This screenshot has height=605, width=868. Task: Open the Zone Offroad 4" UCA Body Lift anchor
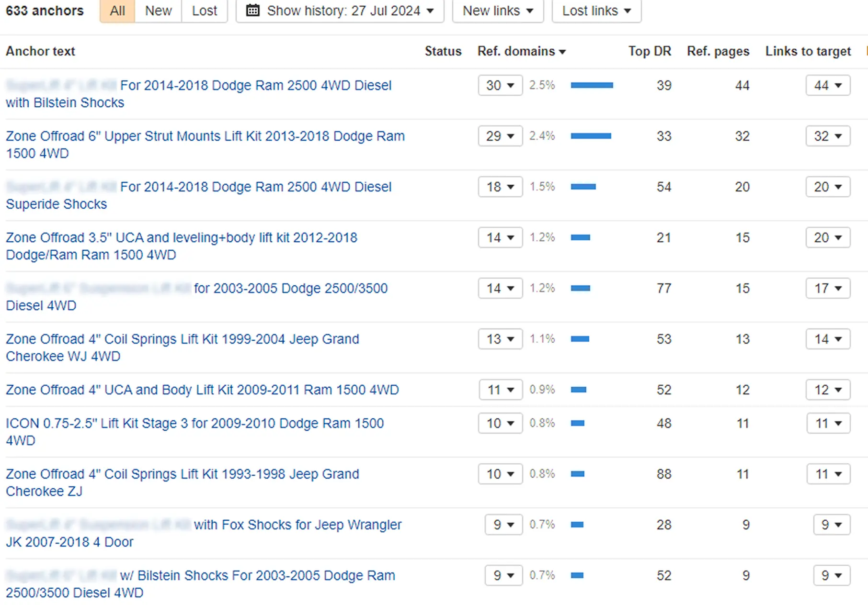pyautogui.click(x=202, y=390)
